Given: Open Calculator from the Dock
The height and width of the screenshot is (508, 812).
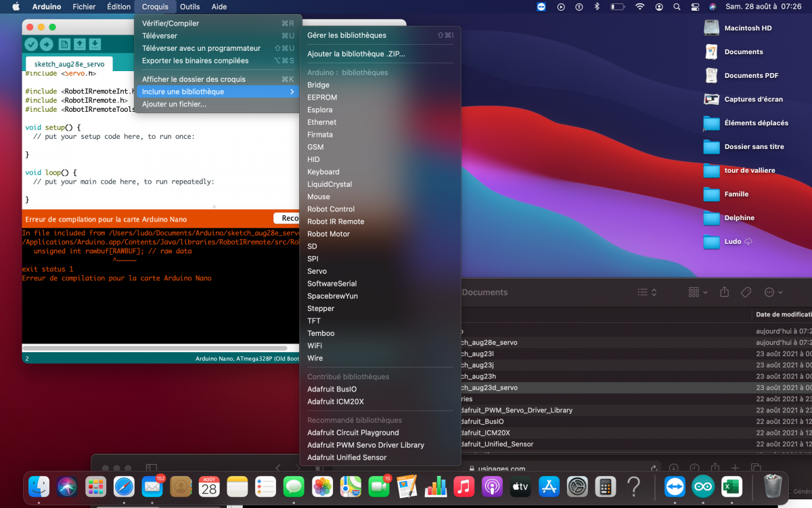Looking at the screenshot, I should pyautogui.click(x=605, y=486).
